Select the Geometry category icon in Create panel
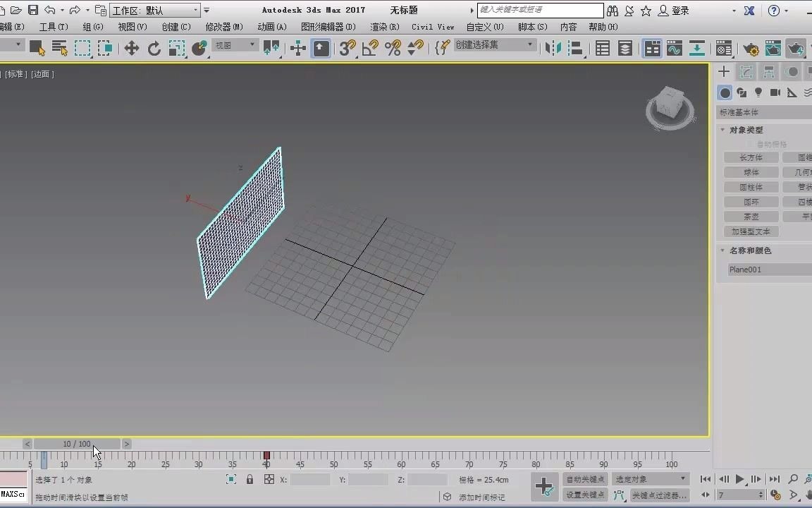The width and height of the screenshot is (812, 508). [x=725, y=92]
